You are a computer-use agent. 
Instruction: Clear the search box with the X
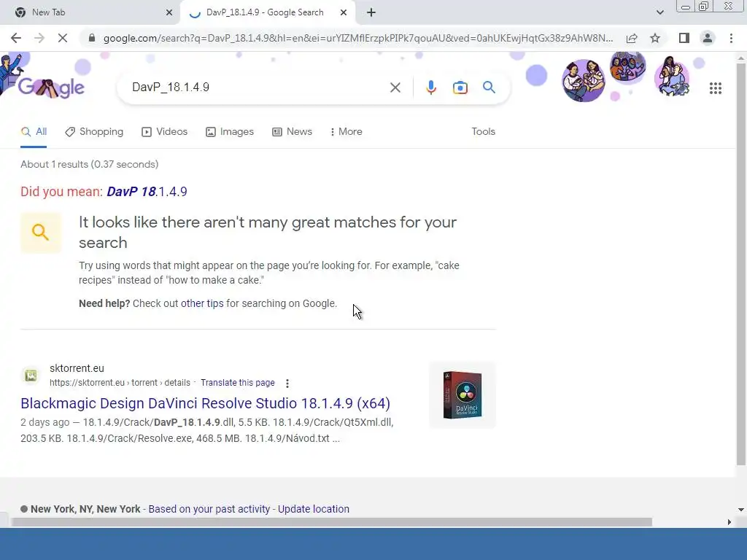(395, 87)
